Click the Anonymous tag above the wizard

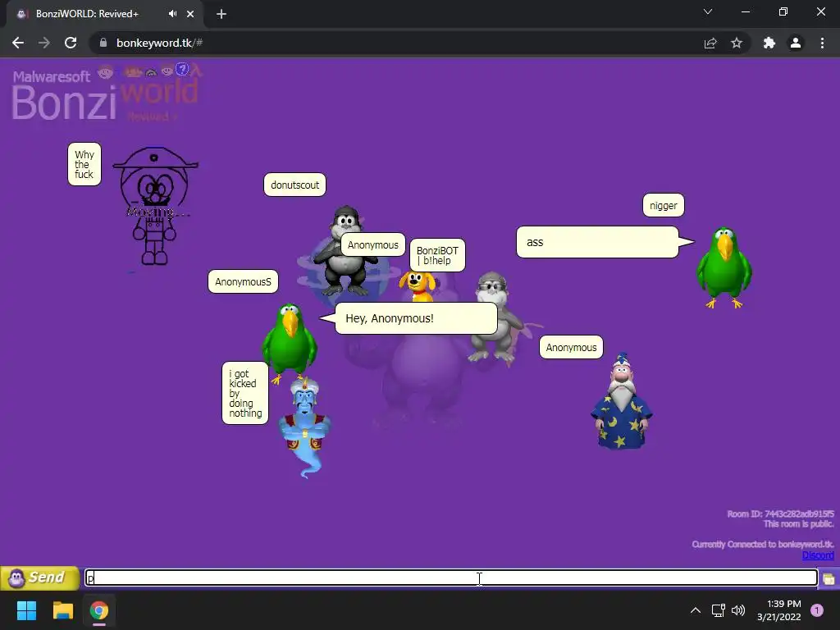pos(571,347)
